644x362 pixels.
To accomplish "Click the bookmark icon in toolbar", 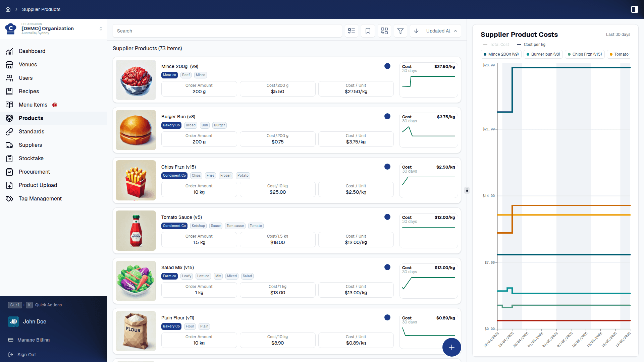I will (x=368, y=31).
